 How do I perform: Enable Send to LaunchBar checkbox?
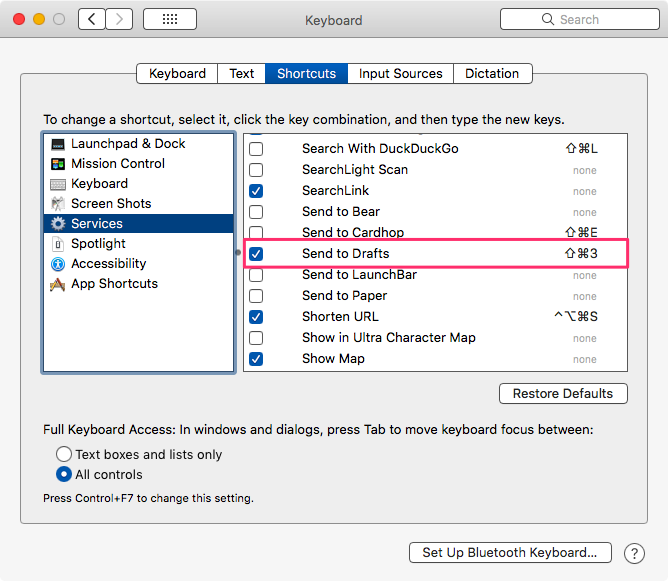pyautogui.click(x=256, y=275)
